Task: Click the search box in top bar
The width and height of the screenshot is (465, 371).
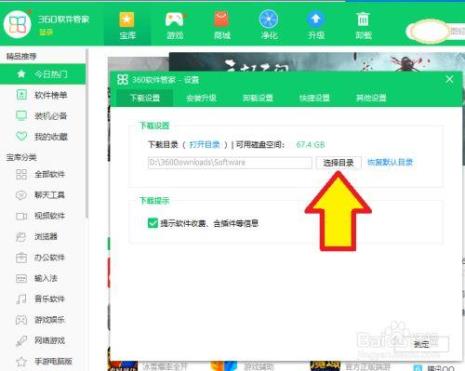Action: tap(435, 31)
